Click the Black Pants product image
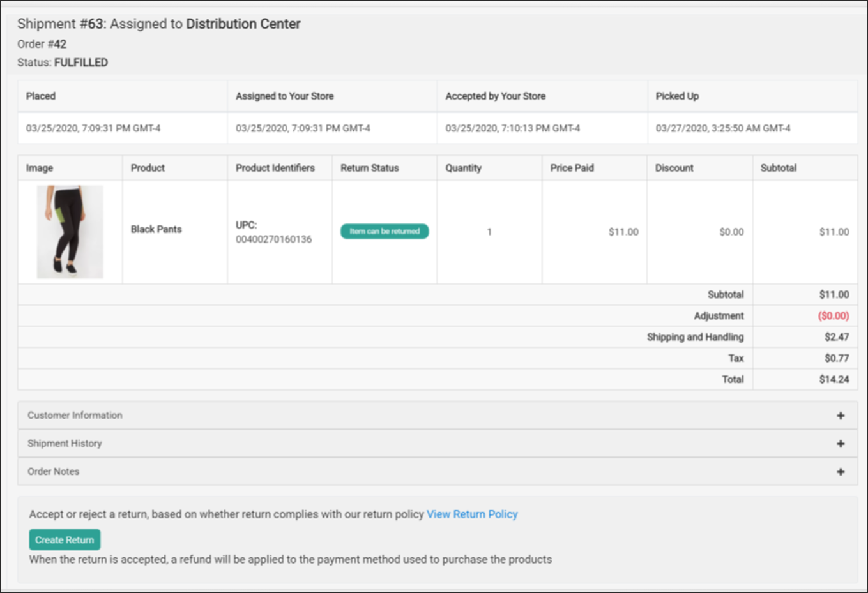The image size is (868, 593). [70, 231]
